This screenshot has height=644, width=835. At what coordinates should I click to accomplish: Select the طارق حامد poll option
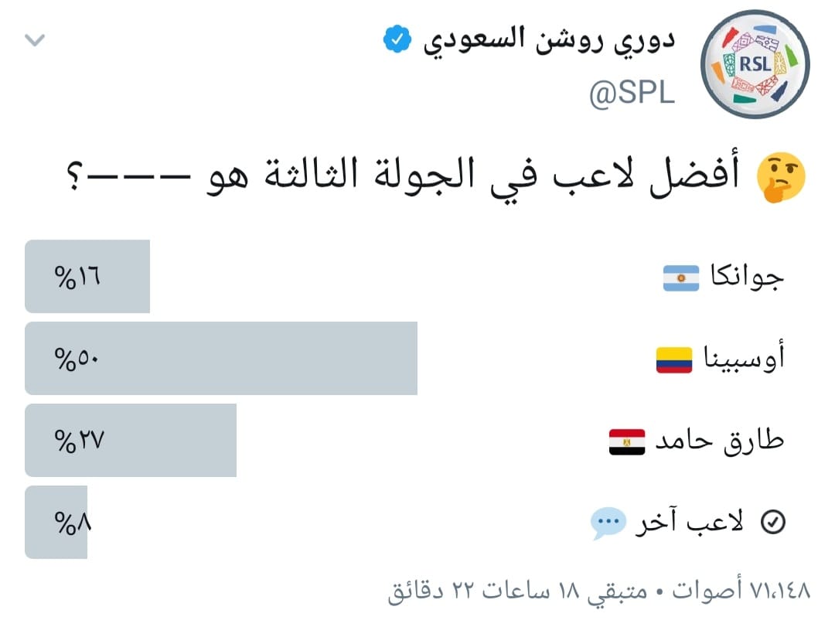(x=720, y=441)
